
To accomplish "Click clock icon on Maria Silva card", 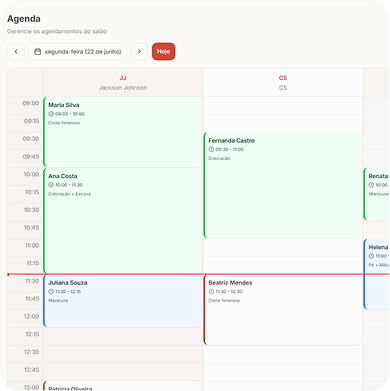I will click(x=51, y=114).
